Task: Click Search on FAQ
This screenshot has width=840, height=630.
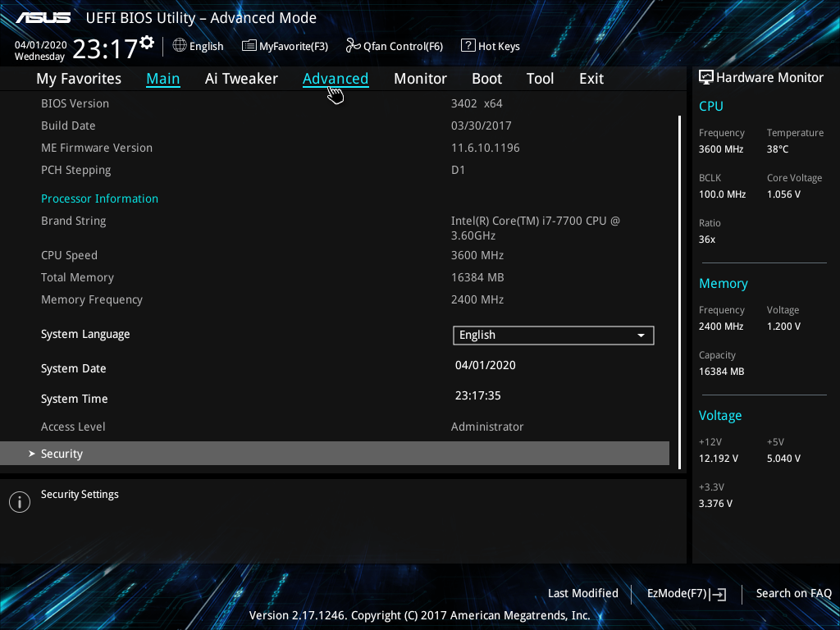Action: pyautogui.click(x=793, y=593)
